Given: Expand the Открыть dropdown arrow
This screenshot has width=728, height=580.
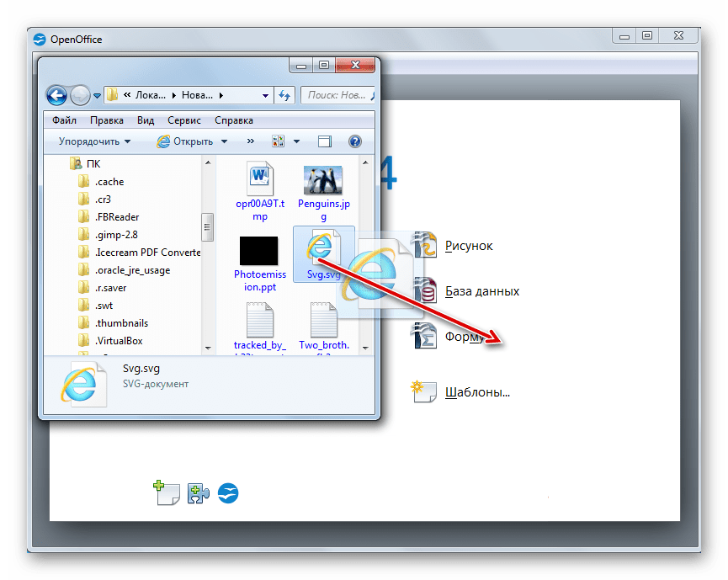Looking at the screenshot, I should click(x=223, y=141).
